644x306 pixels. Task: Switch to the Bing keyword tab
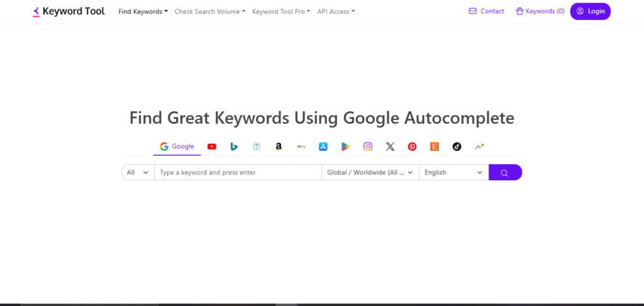coord(234,146)
